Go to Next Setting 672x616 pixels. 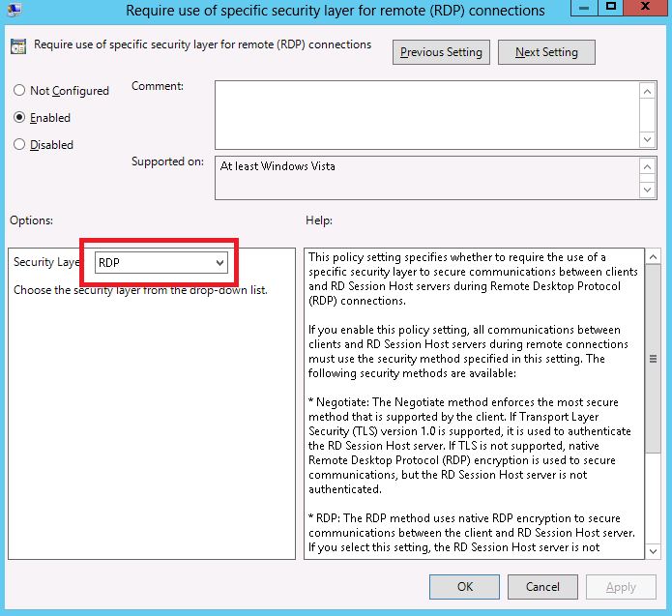546,52
